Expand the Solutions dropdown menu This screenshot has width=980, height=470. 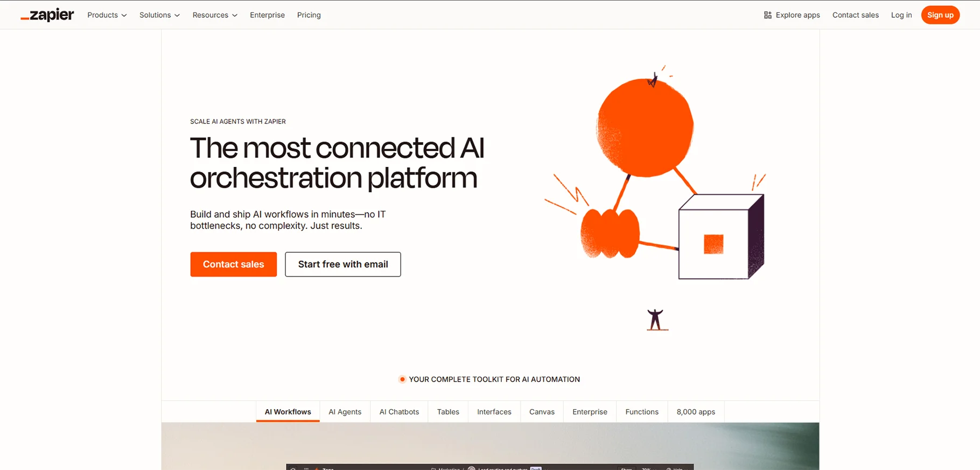pyautogui.click(x=159, y=15)
